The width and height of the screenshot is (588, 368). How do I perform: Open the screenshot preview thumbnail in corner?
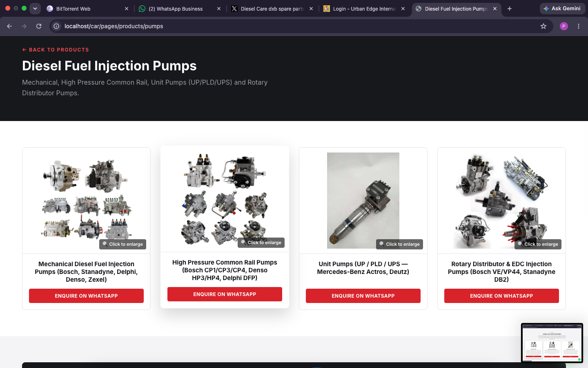(x=552, y=343)
